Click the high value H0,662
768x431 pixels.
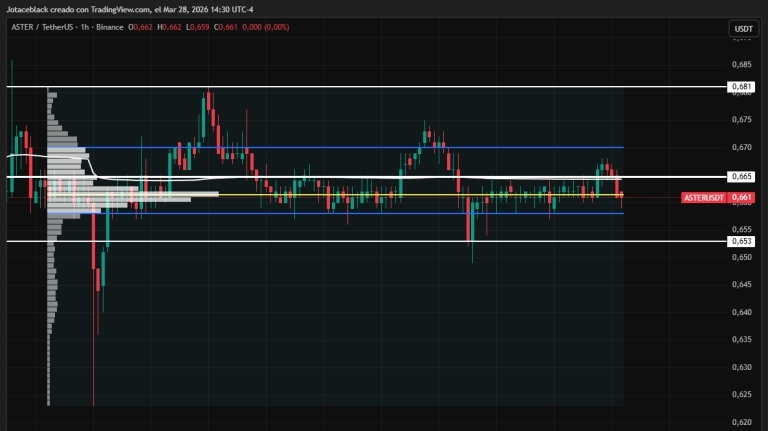[169, 27]
